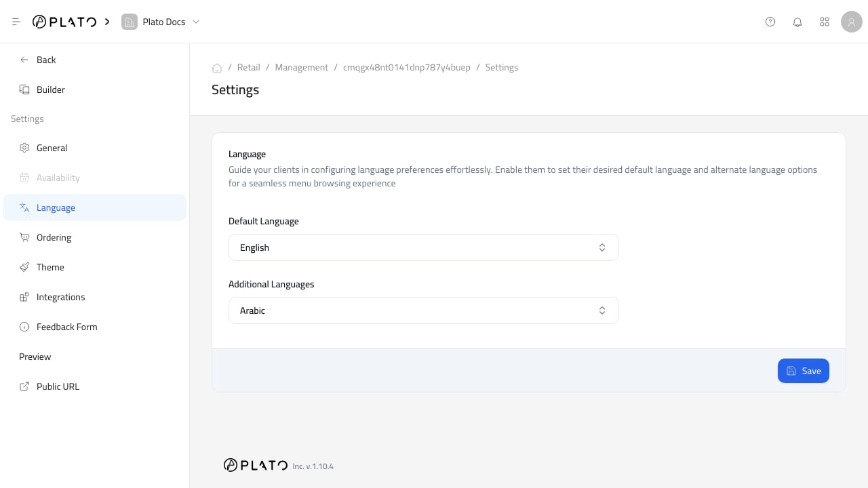Viewport: 868px width, 488px height.
Task: Click the General gear icon
Action: coord(24,148)
